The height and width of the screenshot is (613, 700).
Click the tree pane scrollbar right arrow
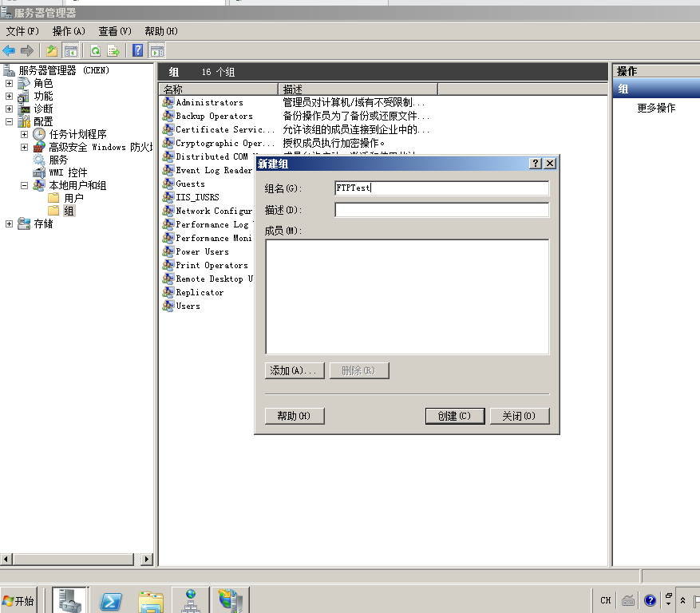point(147,559)
